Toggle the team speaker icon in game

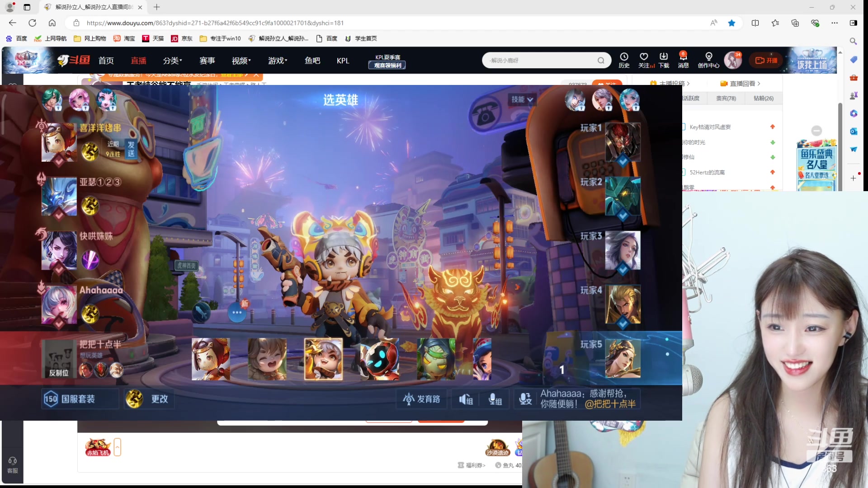tap(466, 399)
